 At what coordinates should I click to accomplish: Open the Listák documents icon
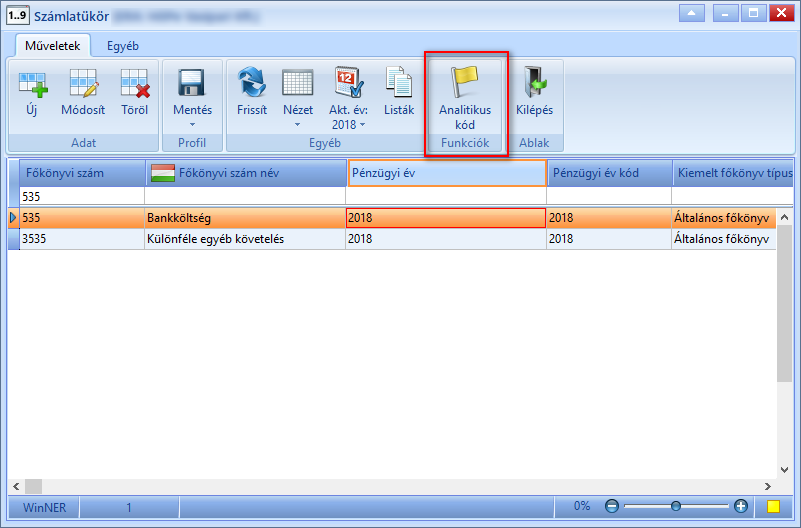[398, 82]
